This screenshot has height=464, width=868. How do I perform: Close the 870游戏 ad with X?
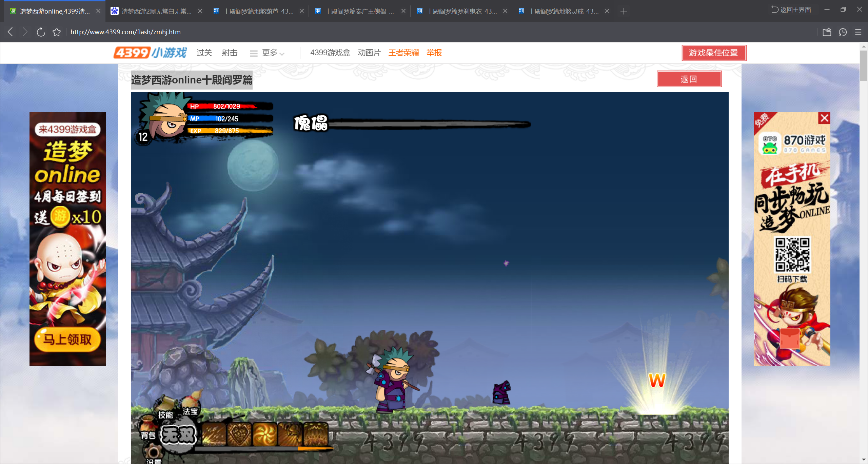pos(824,118)
